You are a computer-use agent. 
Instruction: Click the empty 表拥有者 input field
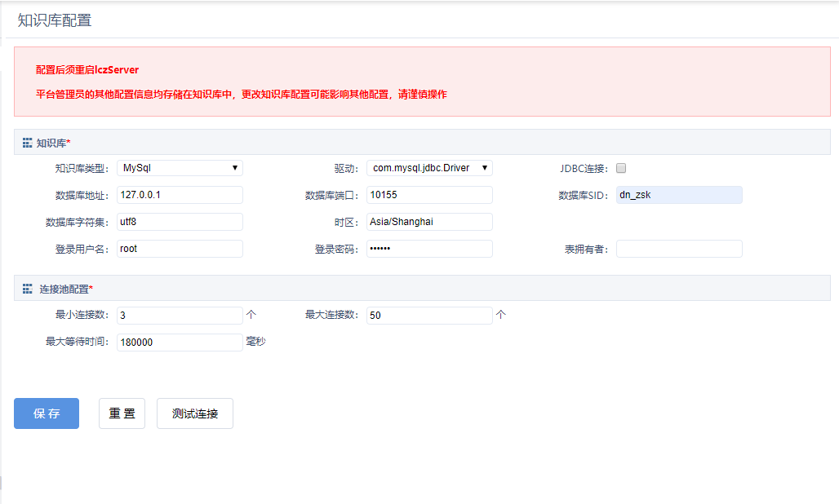coord(679,249)
